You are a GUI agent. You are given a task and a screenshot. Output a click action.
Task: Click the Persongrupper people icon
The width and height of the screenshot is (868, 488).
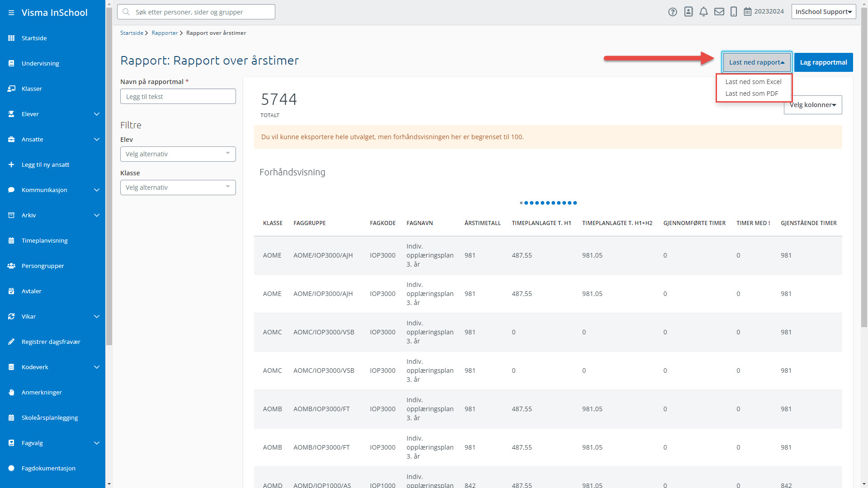(11, 266)
